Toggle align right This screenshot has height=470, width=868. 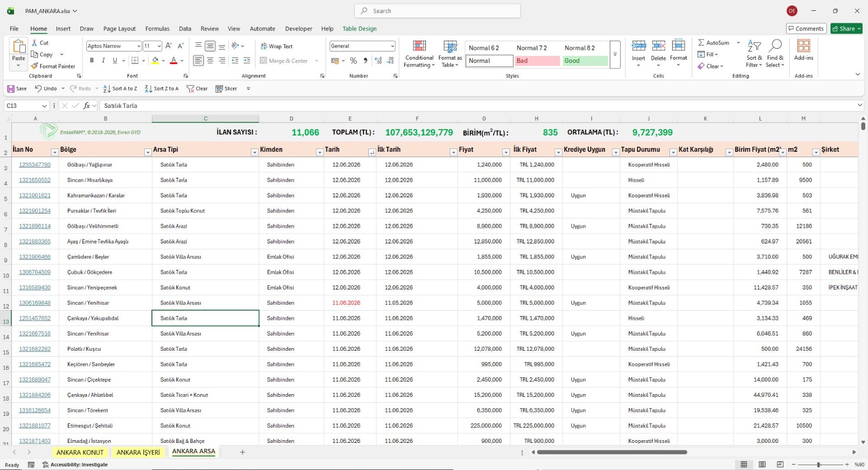(x=222, y=61)
